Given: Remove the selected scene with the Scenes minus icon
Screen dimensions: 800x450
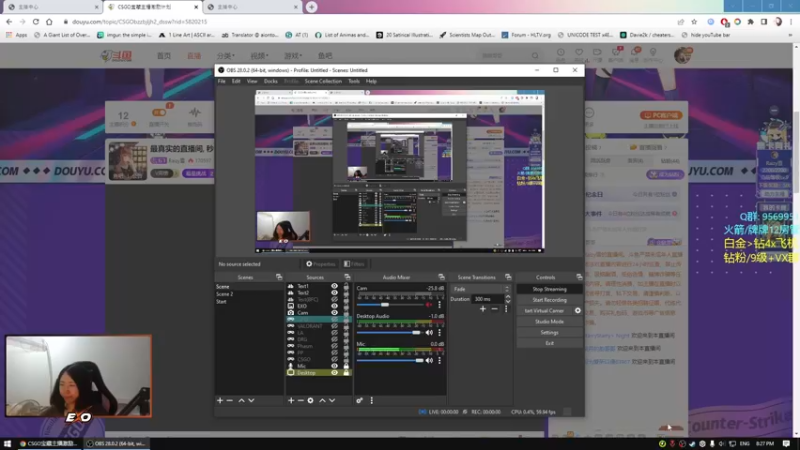Looking at the screenshot, I should [x=230, y=401].
